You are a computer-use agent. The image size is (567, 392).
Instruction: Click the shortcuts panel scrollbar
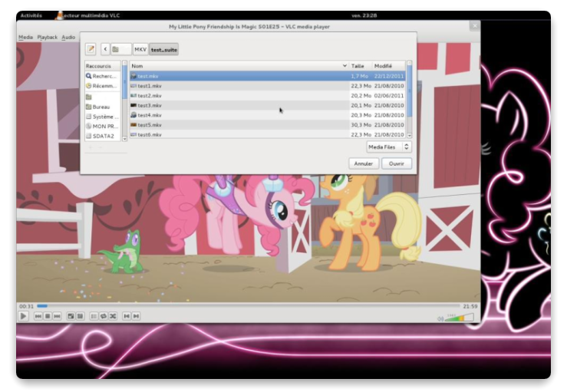[125, 82]
